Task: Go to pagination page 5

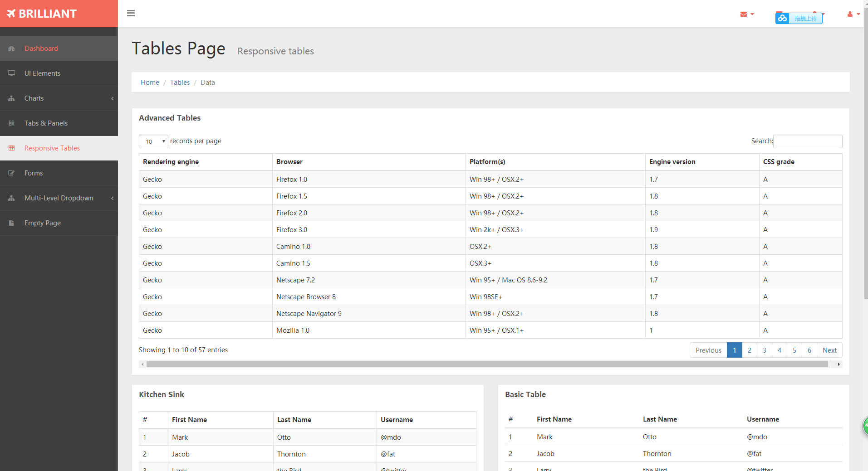Action: point(794,350)
